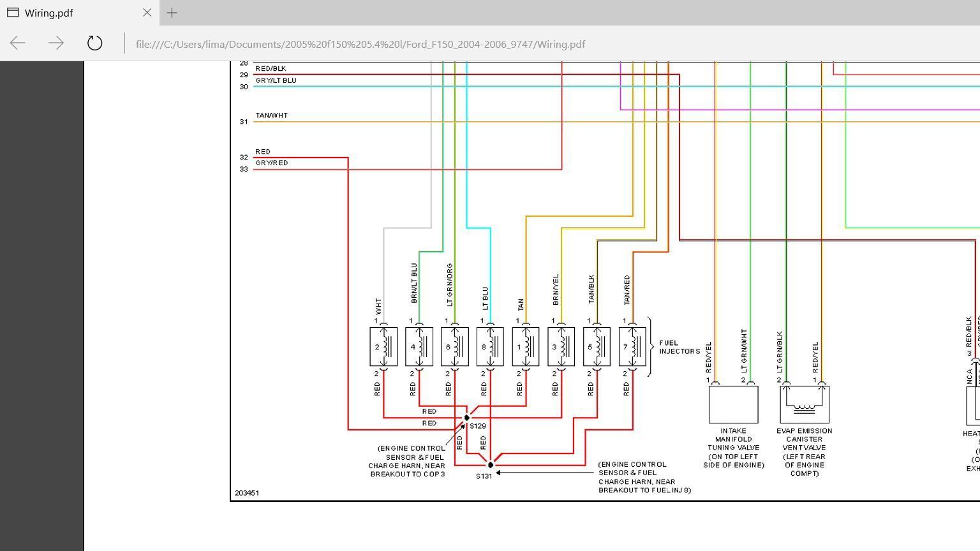The height and width of the screenshot is (551, 980).
Task: Click the Intake Manifold Tuning Valve box
Action: coord(732,404)
